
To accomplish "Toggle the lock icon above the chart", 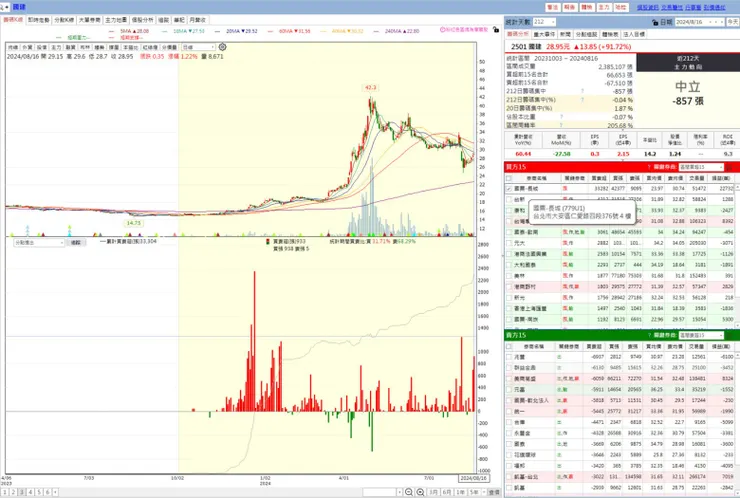I will 496,29.
